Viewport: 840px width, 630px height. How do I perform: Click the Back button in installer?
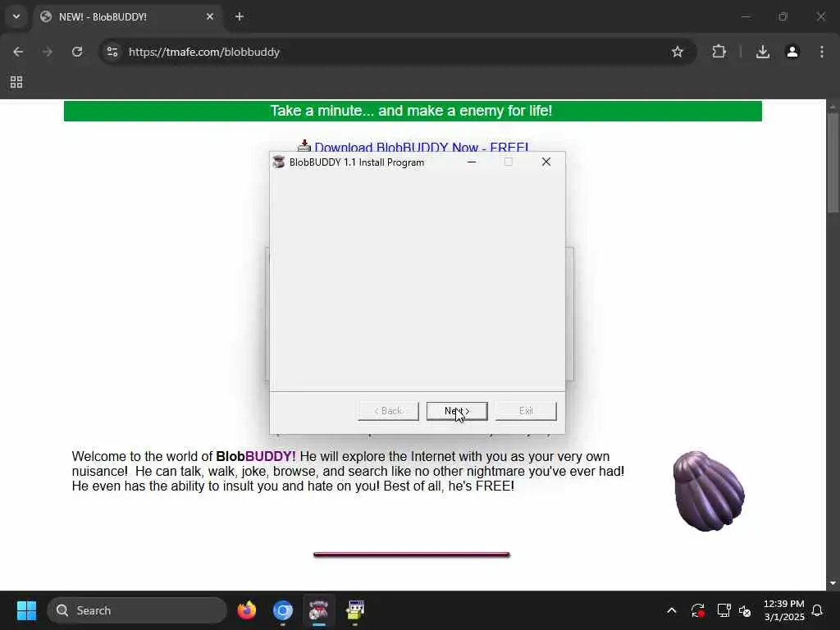(388, 411)
